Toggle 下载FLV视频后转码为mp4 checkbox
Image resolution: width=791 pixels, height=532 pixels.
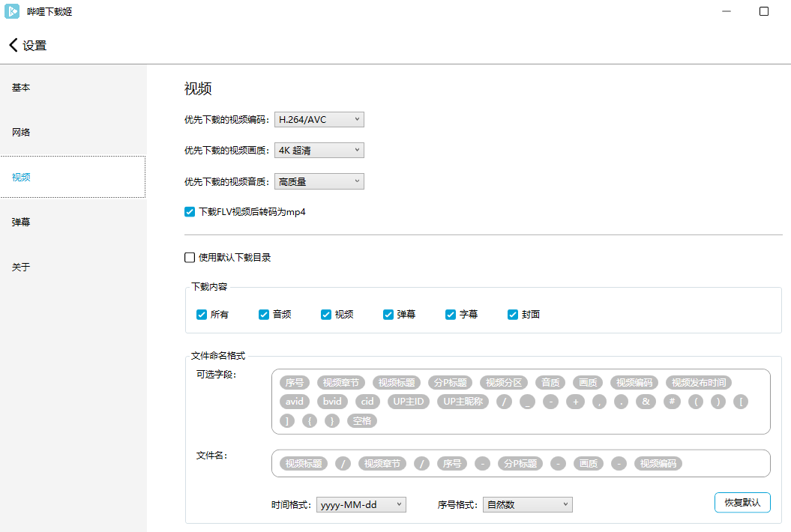(x=190, y=212)
